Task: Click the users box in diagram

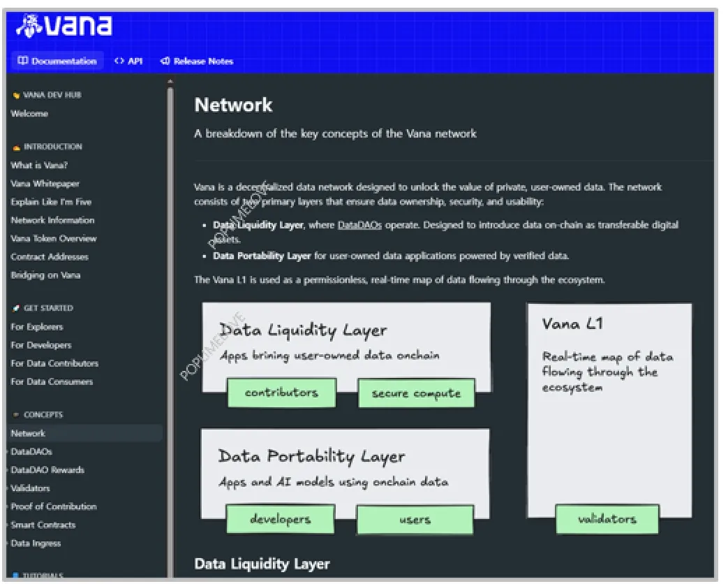Action: pos(415,520)
